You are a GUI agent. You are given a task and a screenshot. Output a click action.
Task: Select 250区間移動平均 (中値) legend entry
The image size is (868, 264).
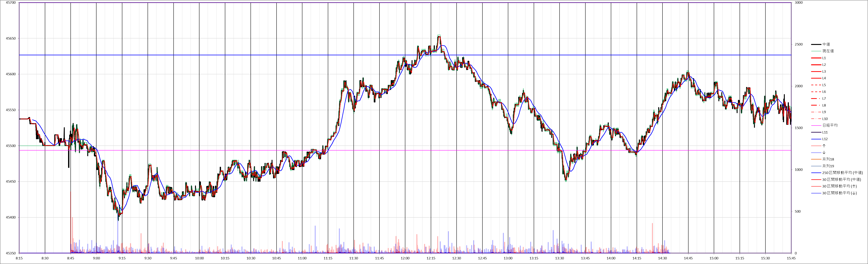pyautogui.click(x=842, y=173)
